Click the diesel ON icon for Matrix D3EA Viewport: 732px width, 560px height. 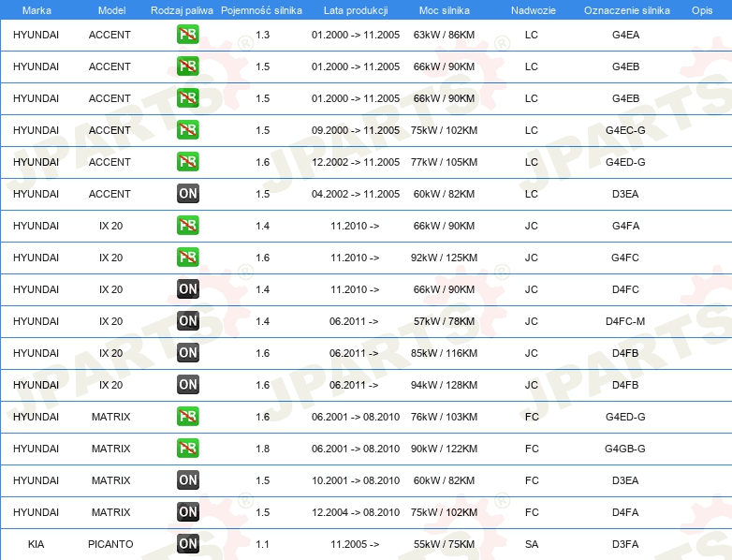tap(187, 479)
